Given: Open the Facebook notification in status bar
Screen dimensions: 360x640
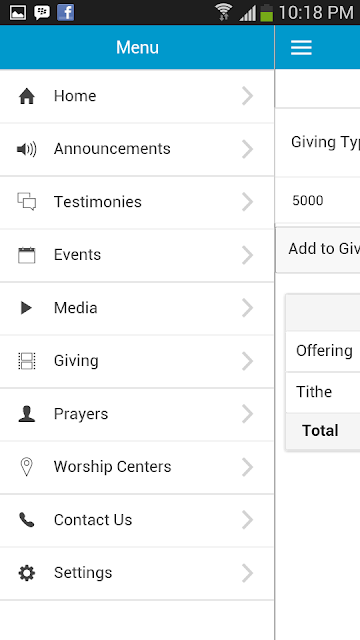Looking at the screenshot, I should coord(65,12).
